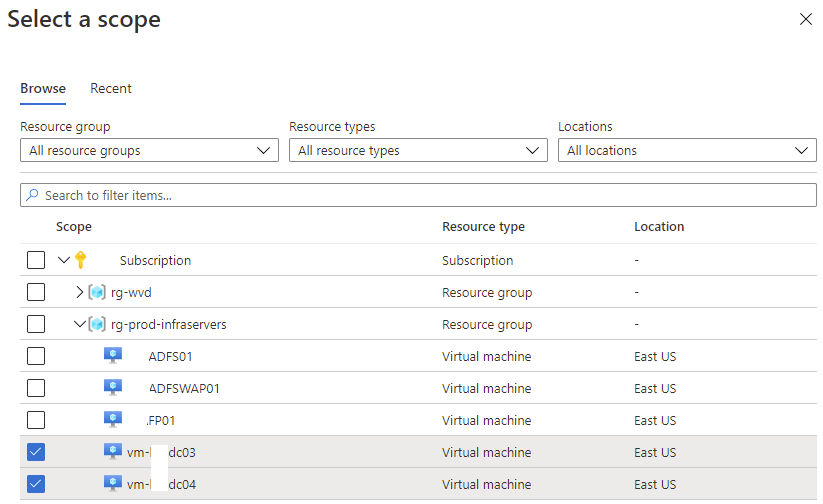Select the ADFS01 name text
Screen dimensions: 823x504
171,356
